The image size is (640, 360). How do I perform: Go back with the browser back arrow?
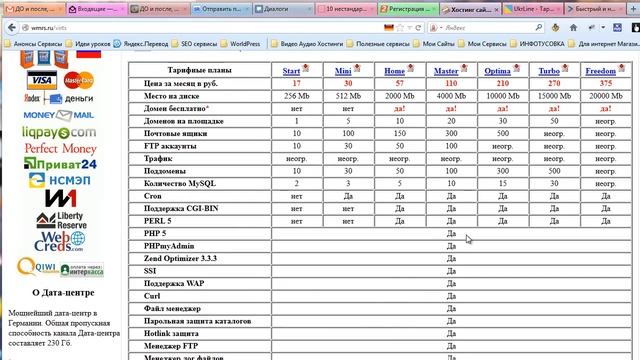coord(11,27)
